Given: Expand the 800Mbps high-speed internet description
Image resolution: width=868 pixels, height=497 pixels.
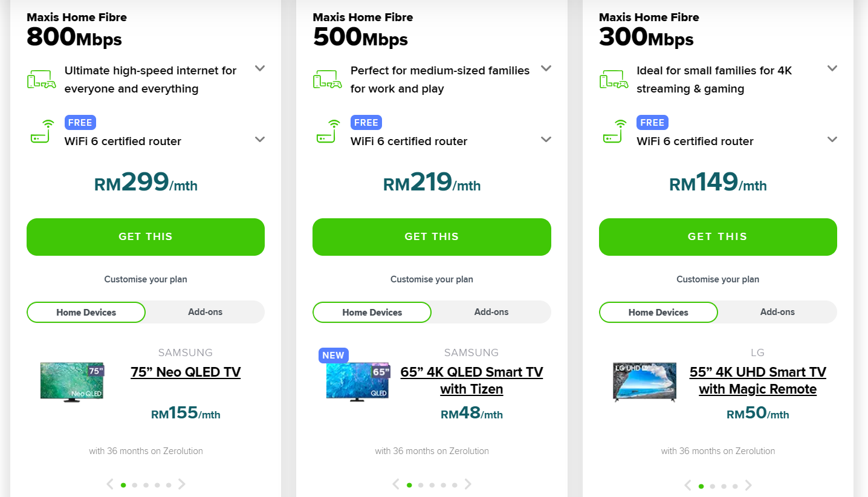Looking at the screenshot, I should click(260, 68).
